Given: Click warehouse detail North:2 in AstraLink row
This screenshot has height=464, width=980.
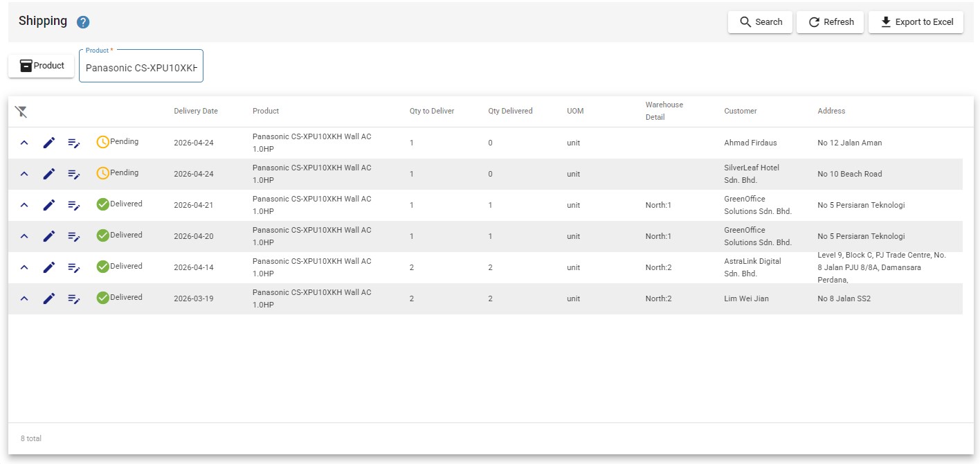Looking at the screenshot, I should click(659, 268).
